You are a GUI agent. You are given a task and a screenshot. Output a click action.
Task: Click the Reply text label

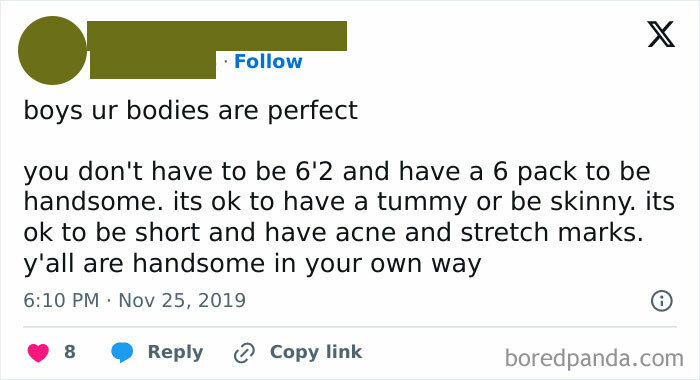pyautogui.click(x=175, y=352)
